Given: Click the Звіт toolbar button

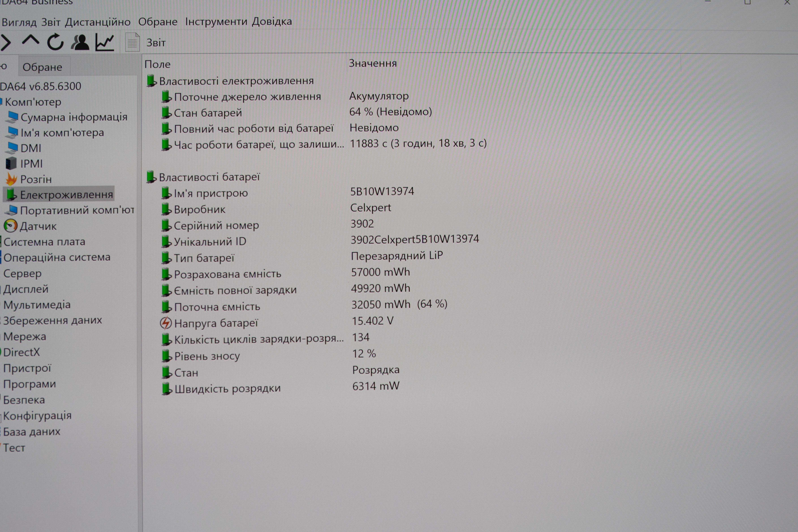Looking at the screenshot, I should (x=156, y=43).
